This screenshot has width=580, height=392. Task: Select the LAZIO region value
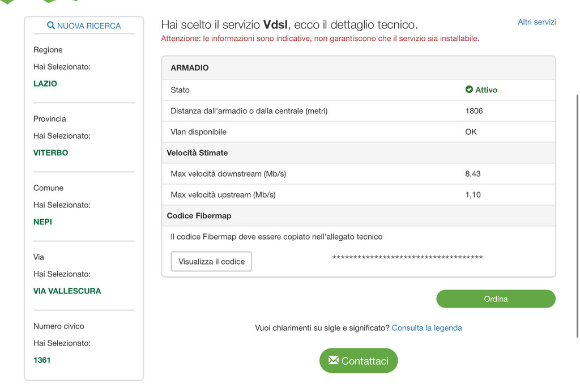pyautogui.click(x=45, y=83)
